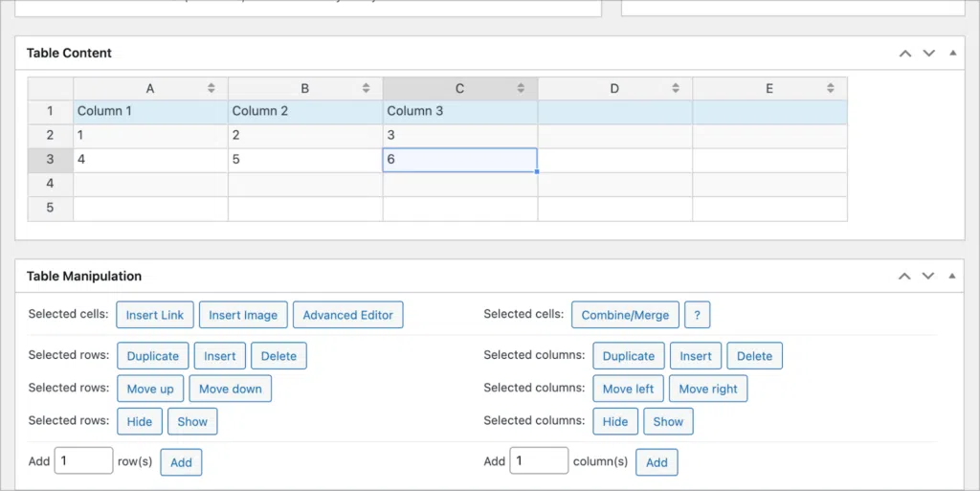Viewport: 980px width, 491px height.
Task: Click sort arrows in column A header
Action: click(212, 88)
